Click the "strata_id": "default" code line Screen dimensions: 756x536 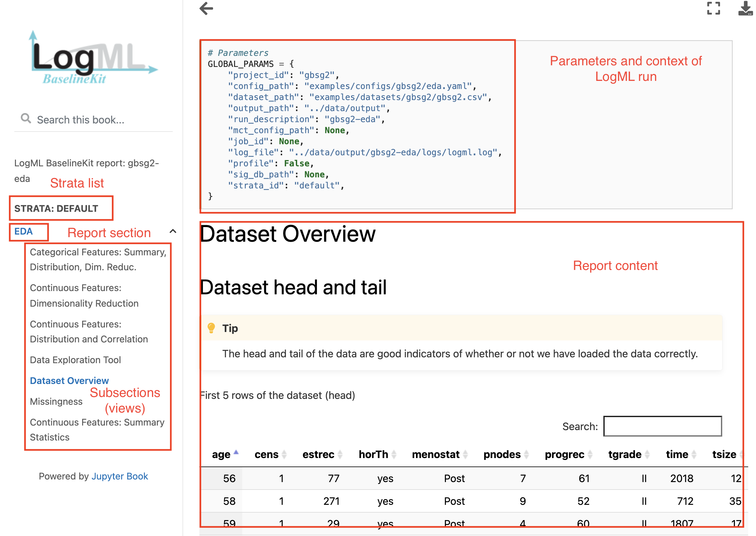point(286,185)
